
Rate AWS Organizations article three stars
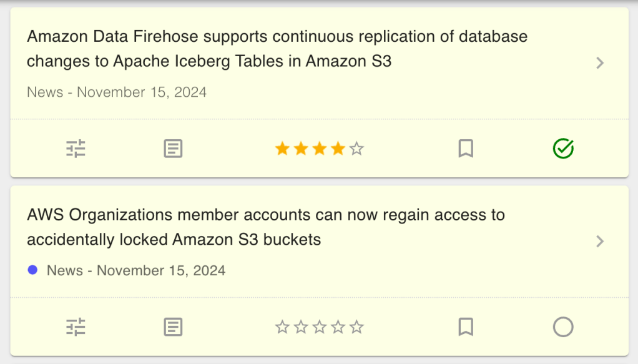[x=320, y=327]
